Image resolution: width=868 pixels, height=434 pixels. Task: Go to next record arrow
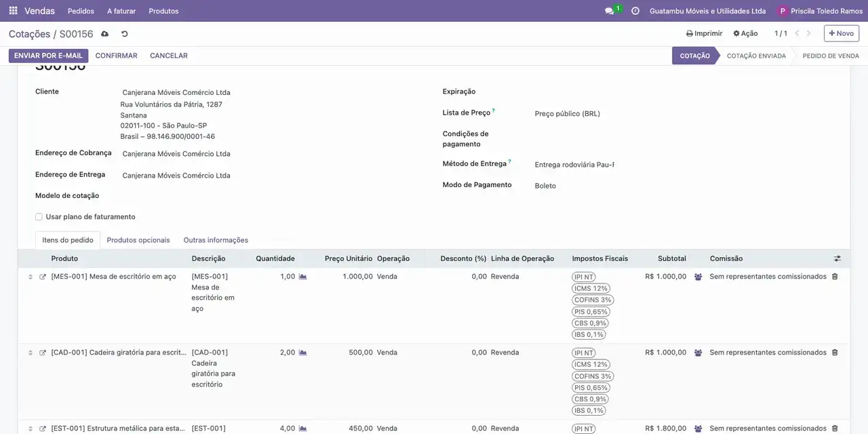click(808, 33)
